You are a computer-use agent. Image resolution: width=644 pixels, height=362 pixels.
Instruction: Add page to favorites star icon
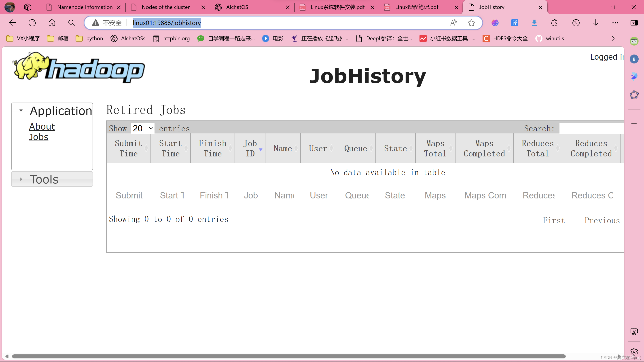click(471, 23)
